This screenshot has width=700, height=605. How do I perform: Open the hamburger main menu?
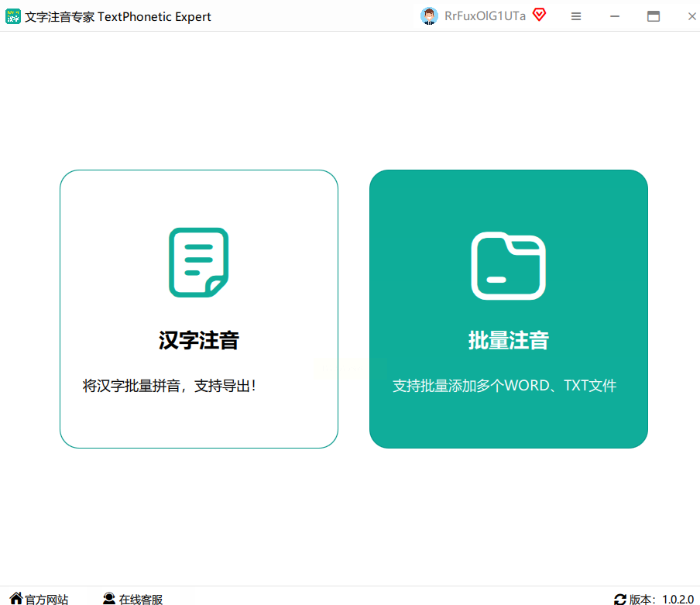click(x=576, y=16)
